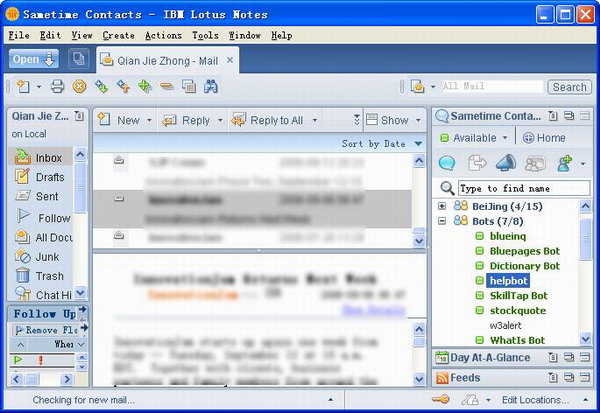Image resolution: width=600 pixels, height=413 pixels.
Task: Start a chat with the speech bubble icon
Action: (x=447, y=163)
